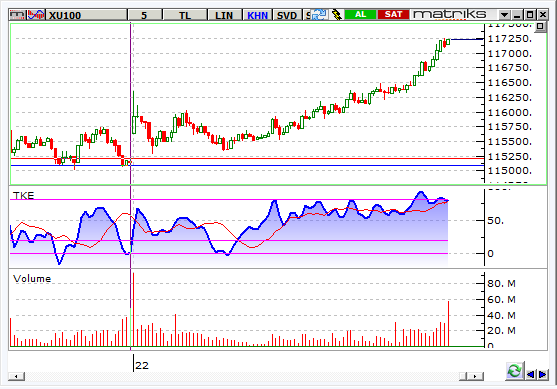Toggle the KHN button
The width and height of the screenshot is (557, 389).
pyautogui.click(x=258, y=15)
